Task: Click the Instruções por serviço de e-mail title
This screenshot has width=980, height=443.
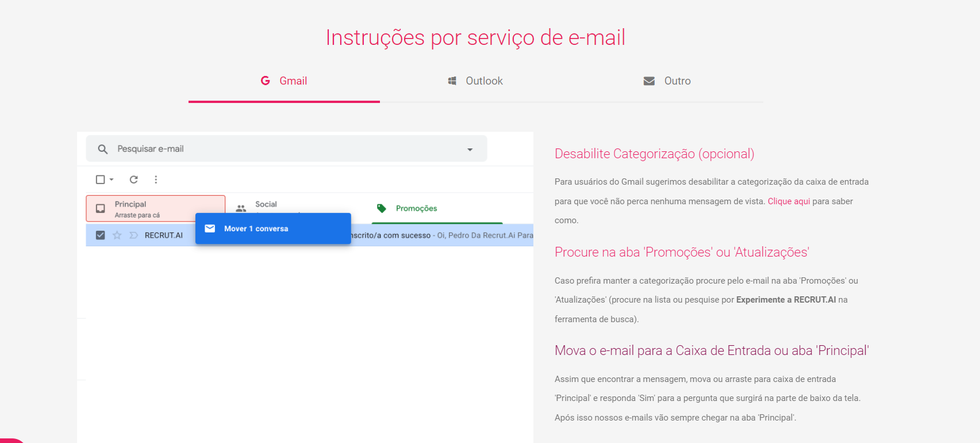Action: [x=475, y=37]
